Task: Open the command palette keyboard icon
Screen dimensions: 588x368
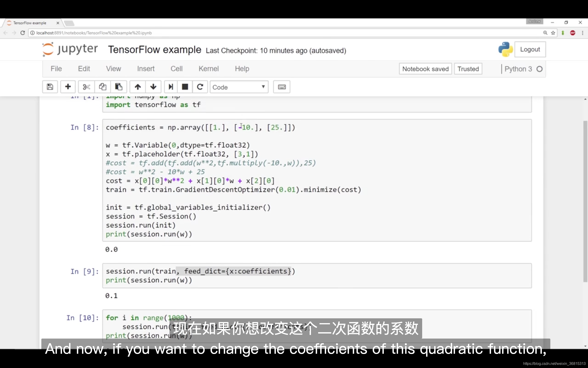Action: click(x=282, y=87)
